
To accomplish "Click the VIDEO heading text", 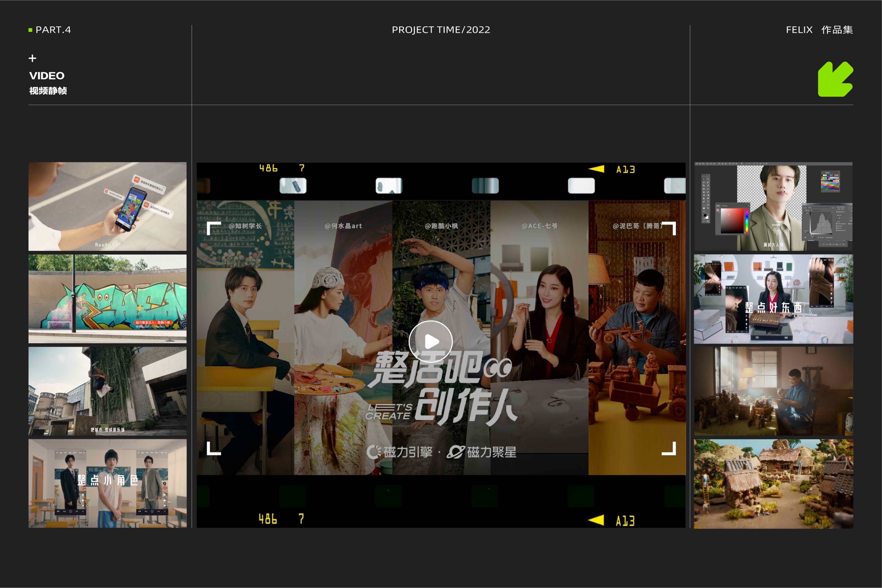I will tap(47, 76).
